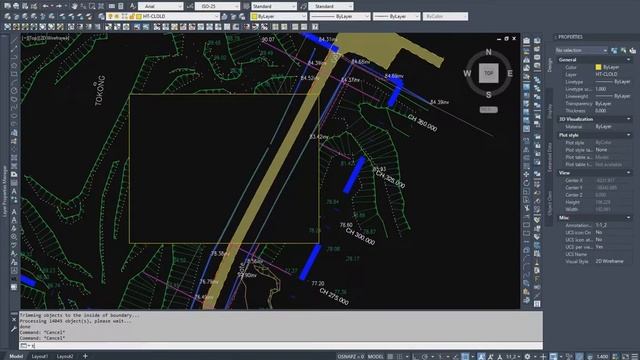640x360 pixels.
Task: Click the E direction on the compass
Action: [x=510, y=73]
